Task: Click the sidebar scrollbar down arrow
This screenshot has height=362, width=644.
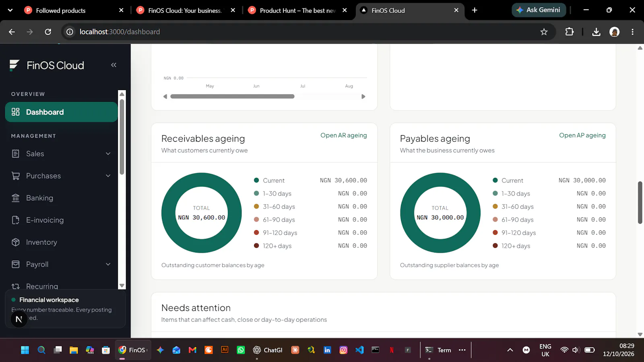Action: tap(122, 286)
